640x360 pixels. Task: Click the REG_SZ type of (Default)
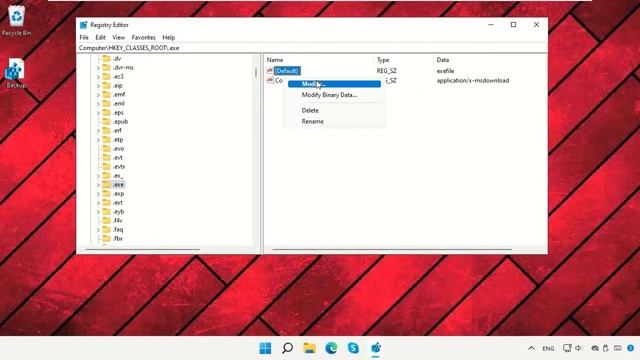pyautogui.click(x=387, y=71)
